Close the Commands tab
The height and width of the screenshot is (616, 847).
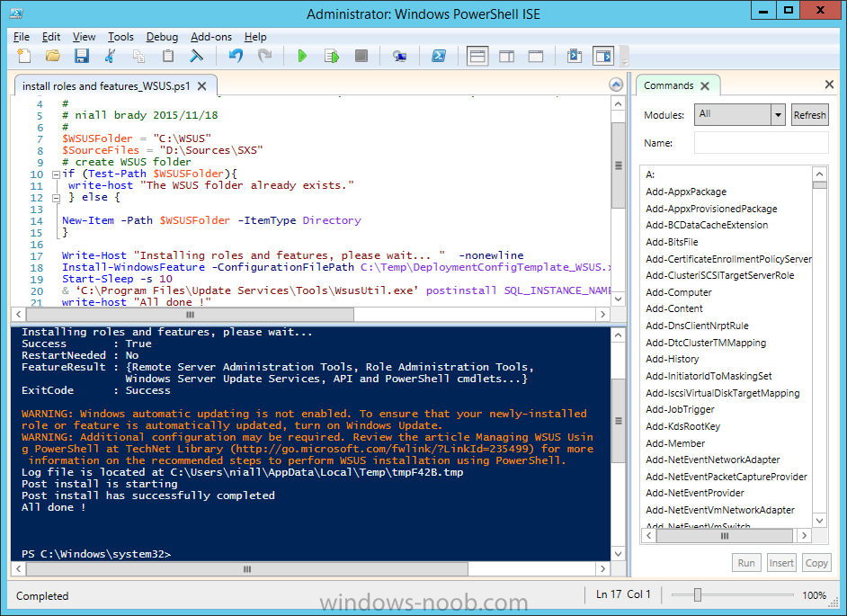point(705,86)
